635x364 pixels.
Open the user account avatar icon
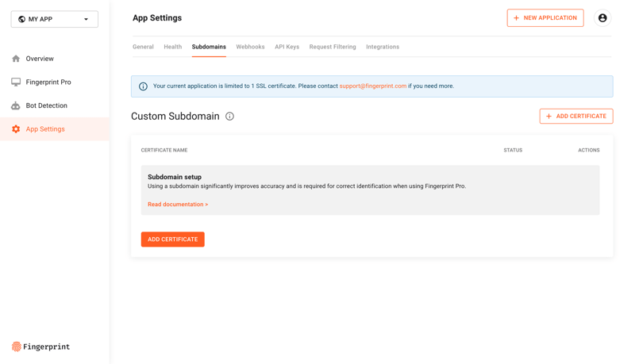[x=602, y=18]
